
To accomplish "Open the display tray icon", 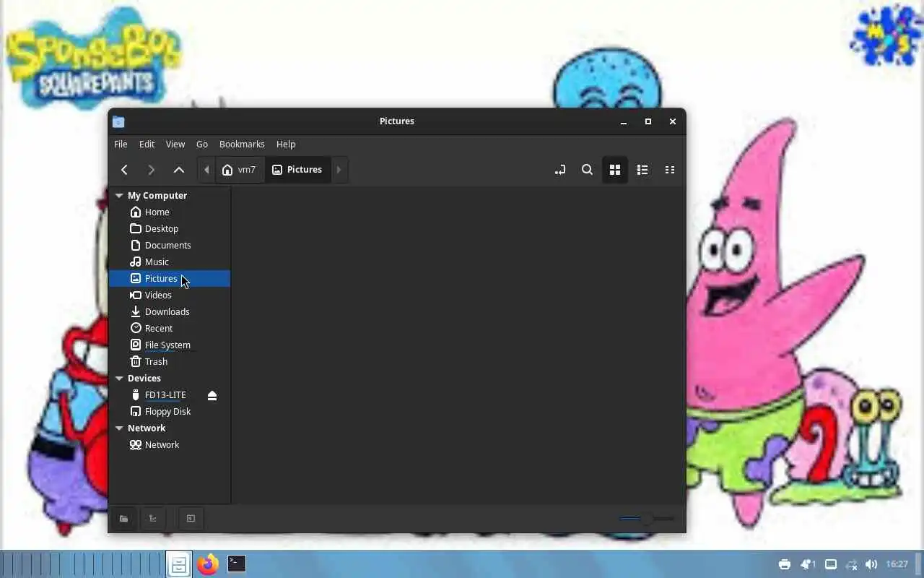I will tap(831, 564).
